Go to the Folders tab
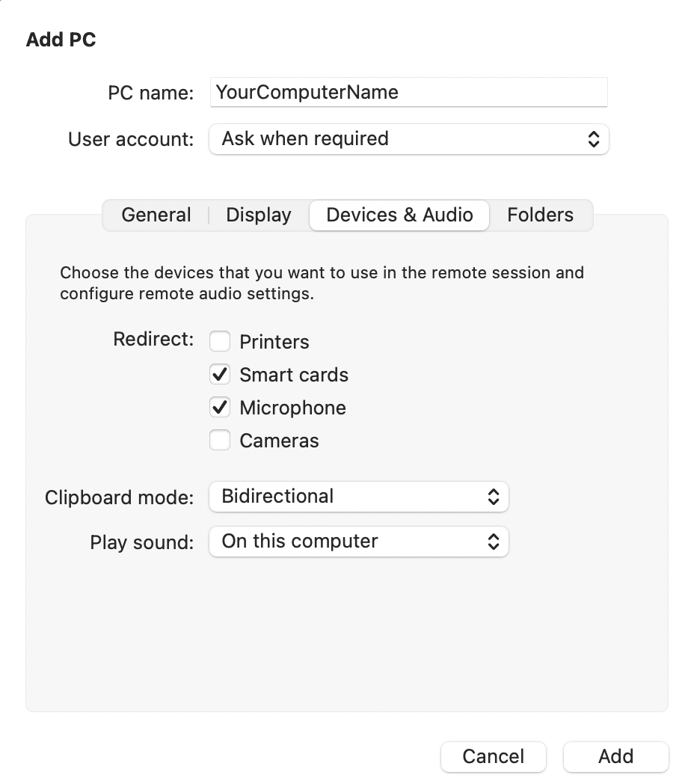The image size is (691, 784). 540,215
